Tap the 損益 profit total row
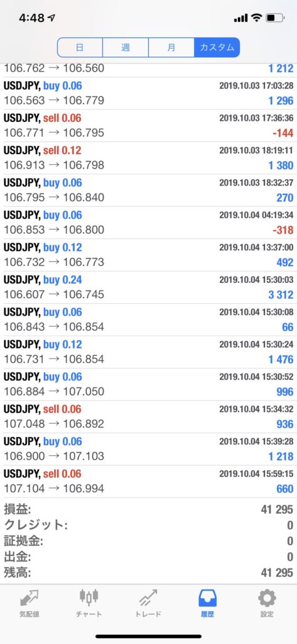 (148, 509)
